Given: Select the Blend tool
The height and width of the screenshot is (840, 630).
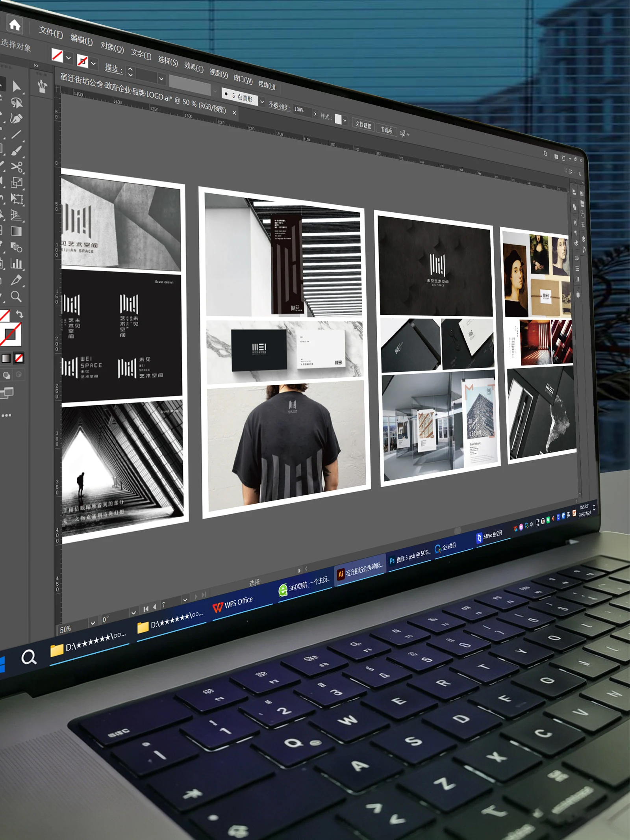Looking at the screenshot, I should (x=17, y=247).
